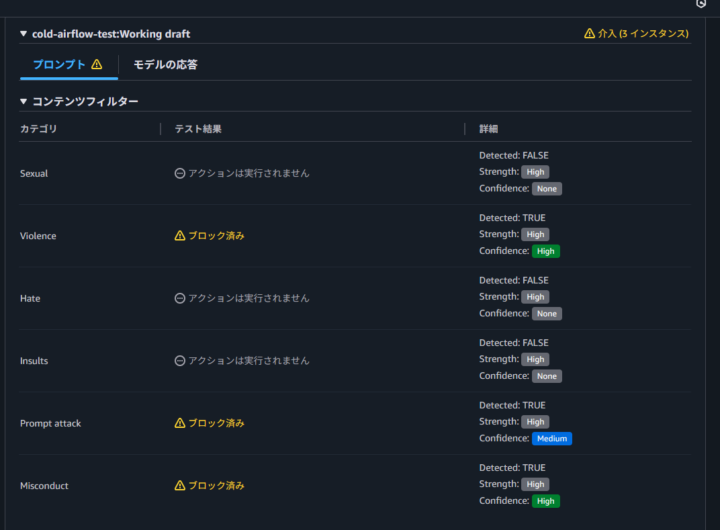Click the green High confidence badge for Violence
The image size is (720, 530).
click(546, 251)
